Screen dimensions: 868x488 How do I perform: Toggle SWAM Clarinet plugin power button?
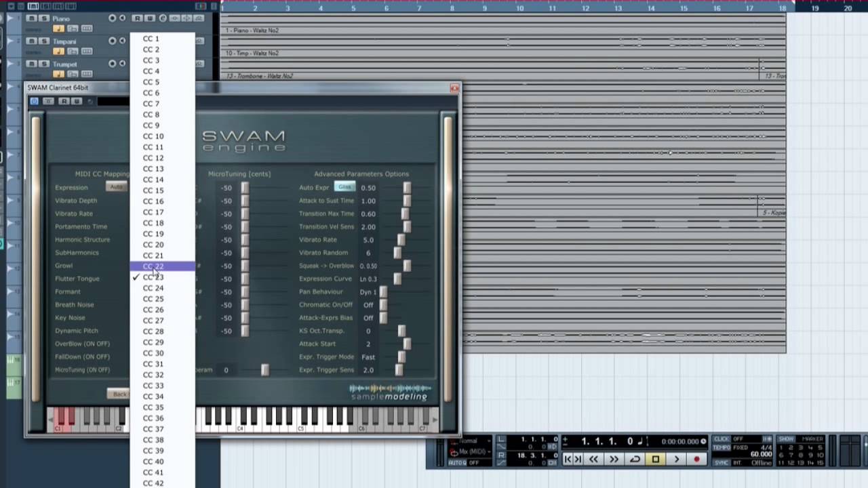[x=34, y=101]
